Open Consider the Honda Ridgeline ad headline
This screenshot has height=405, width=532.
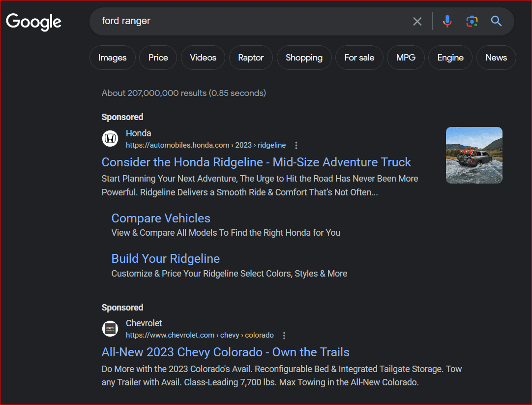pyautogui.click(x=256, y=162)
